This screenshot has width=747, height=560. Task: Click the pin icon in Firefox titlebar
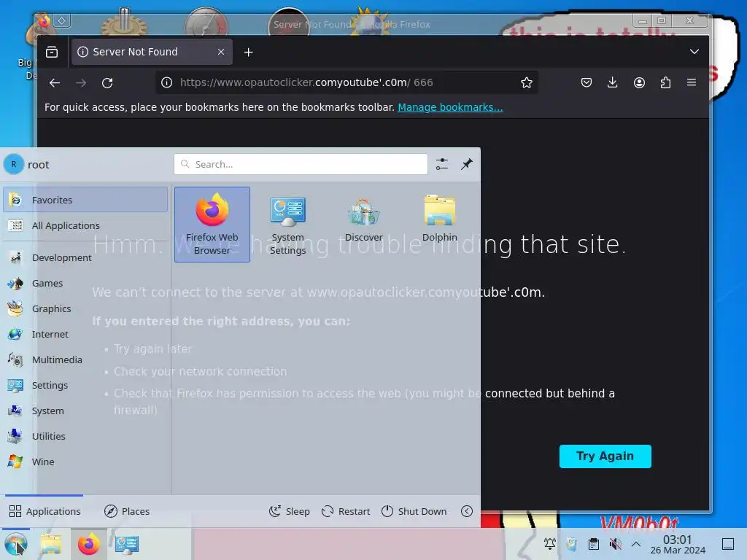(x=62, y=20)
